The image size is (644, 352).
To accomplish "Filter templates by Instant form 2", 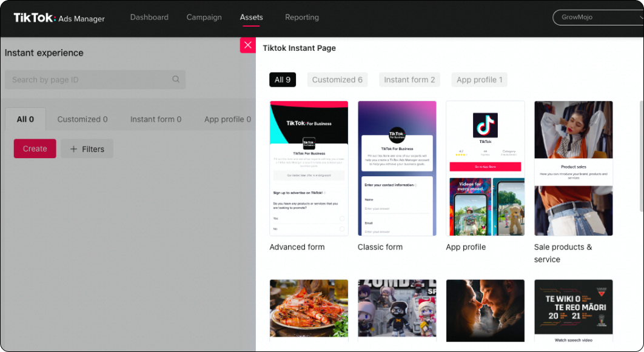I will (x=409, y=79).
